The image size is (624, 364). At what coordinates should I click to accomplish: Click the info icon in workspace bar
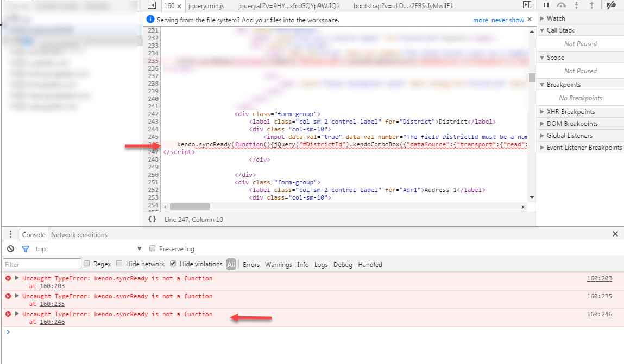coord(150,19)
